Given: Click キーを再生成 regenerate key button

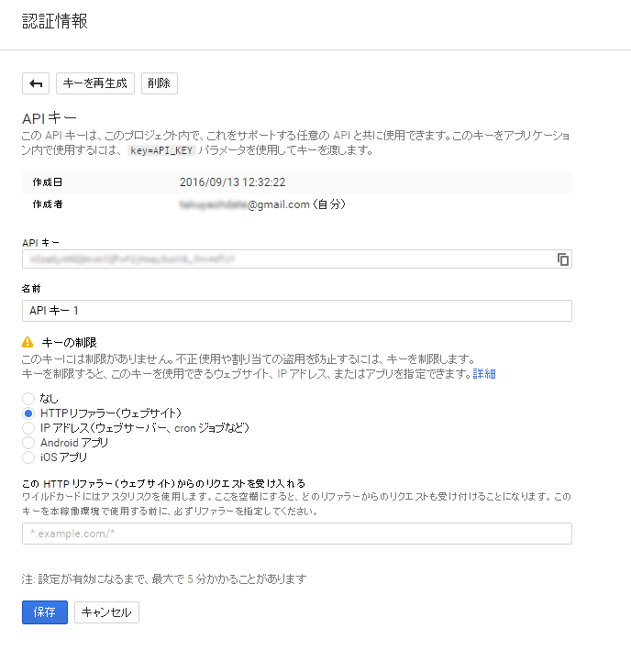Looking at the screenshot, I should [x=95, y=83].
